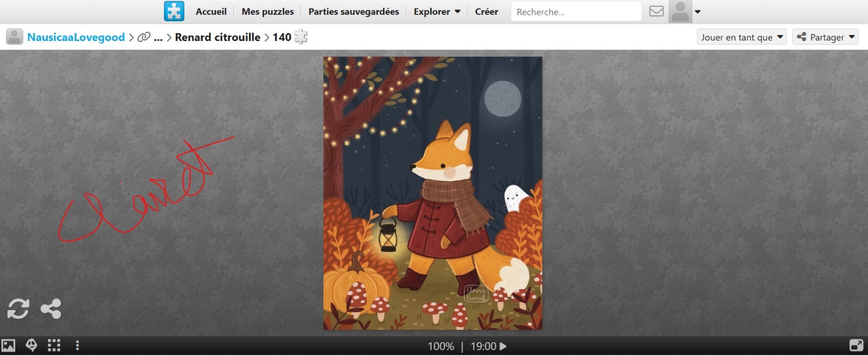Open the Jouer en tant que dropdown
Screen dimensions: 868x356
(742, 37)
